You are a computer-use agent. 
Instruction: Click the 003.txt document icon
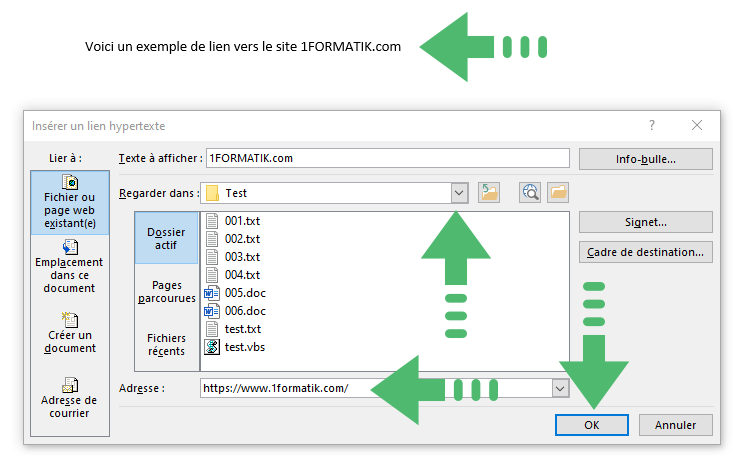(x=212, y=257)
